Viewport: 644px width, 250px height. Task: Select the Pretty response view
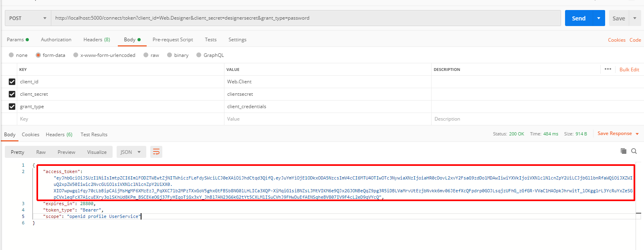pyautogui.click(x=18, y=152)
